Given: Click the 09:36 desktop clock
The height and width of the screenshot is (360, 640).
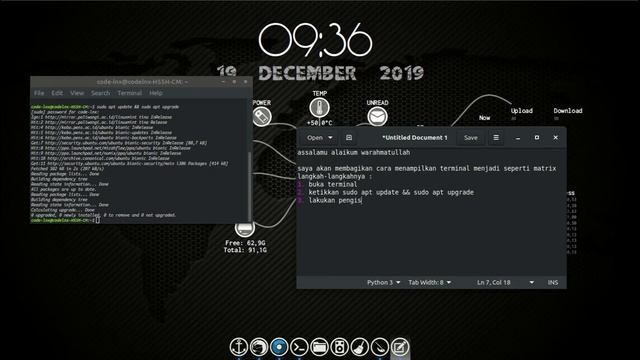Looking at the screenshot, I should pyautogui.click(x=316, y=40).
